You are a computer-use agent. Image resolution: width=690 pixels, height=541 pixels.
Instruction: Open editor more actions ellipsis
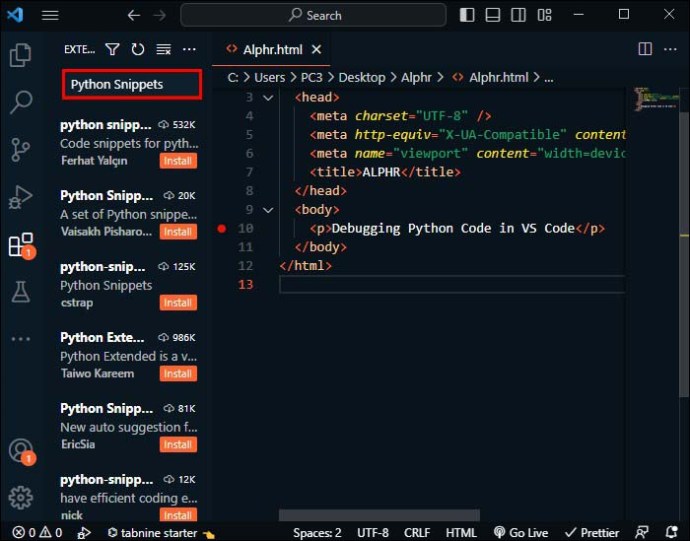tap(670, 49)
